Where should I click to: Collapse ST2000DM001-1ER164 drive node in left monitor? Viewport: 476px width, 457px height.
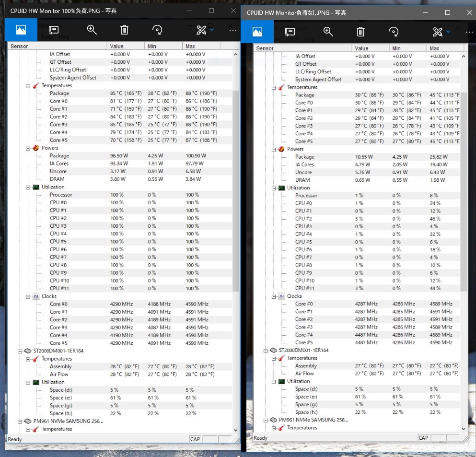point(20,352)
